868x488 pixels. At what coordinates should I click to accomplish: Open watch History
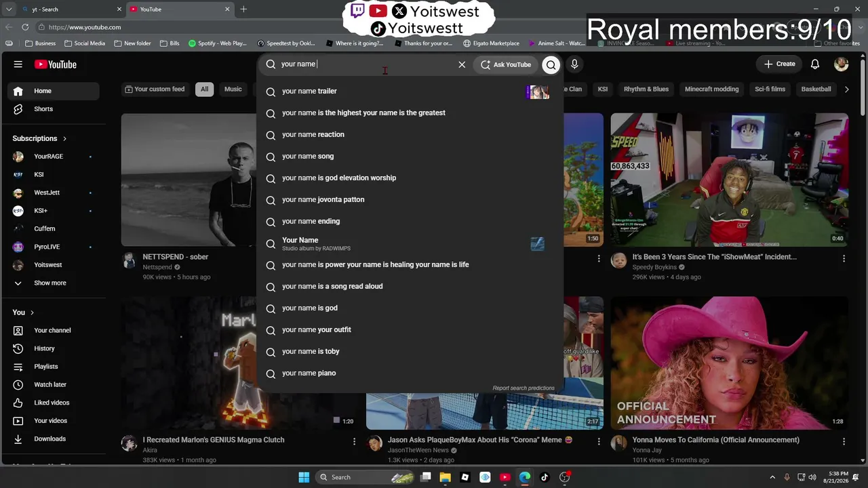click(54, 348)
